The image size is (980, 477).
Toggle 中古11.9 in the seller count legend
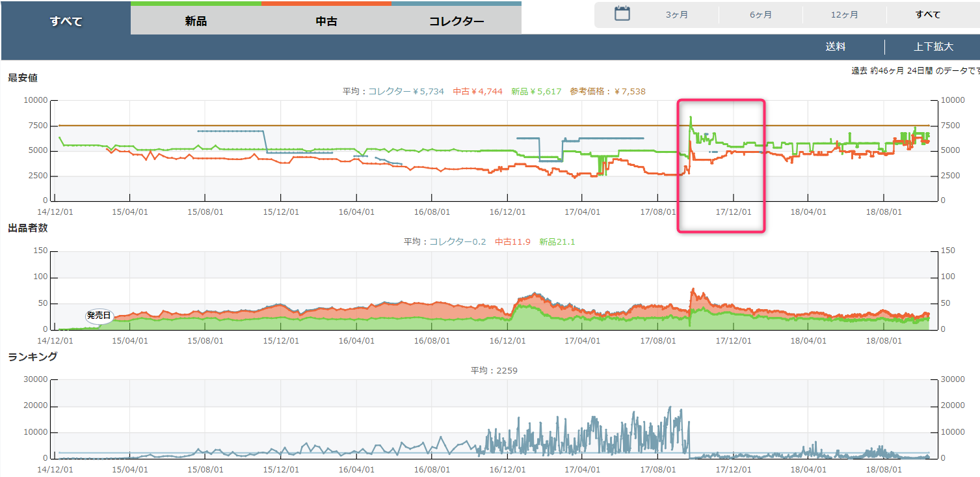(512, 242)
